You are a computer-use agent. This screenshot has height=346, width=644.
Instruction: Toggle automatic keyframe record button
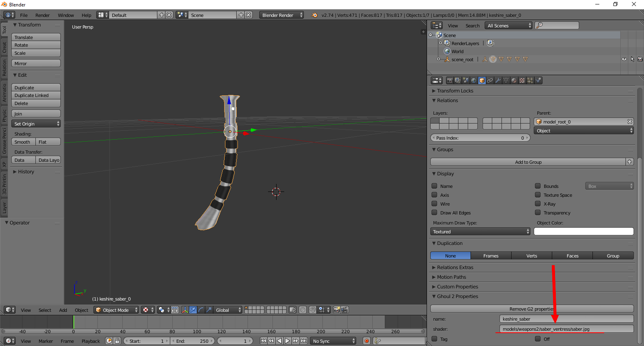tap(367, 341)
